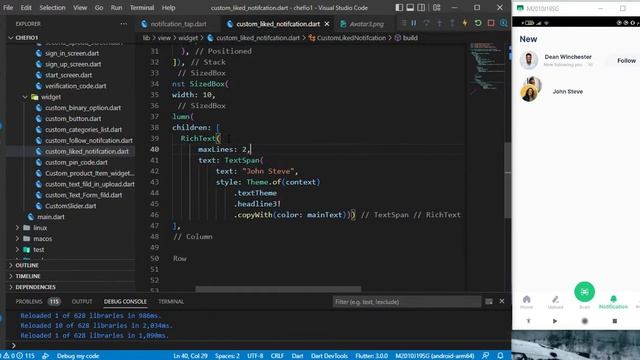
Task: Click errors and warnings count in status bar
Action: click(19, 356)
